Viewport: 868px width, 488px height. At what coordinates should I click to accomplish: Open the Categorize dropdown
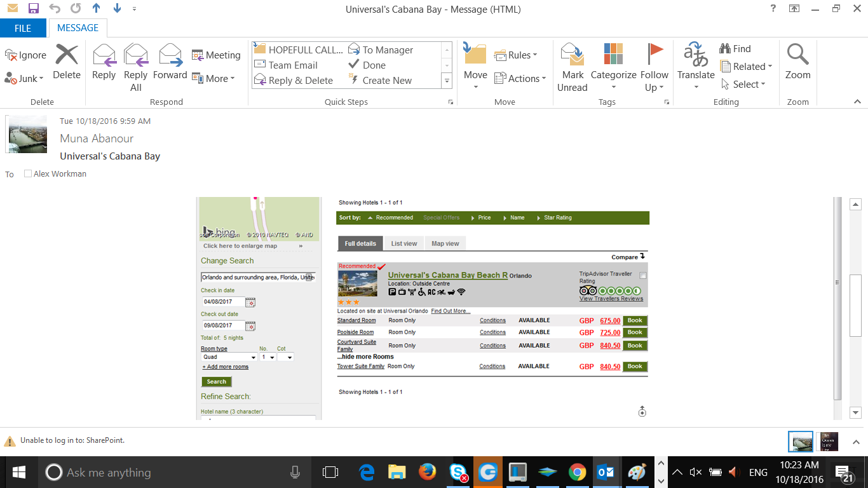point(613,68)
